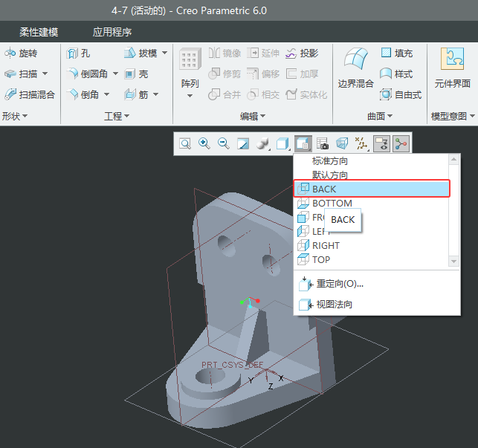
Task: Choose 默认方向 from the orientation list
Action: (x=330, y=175)
